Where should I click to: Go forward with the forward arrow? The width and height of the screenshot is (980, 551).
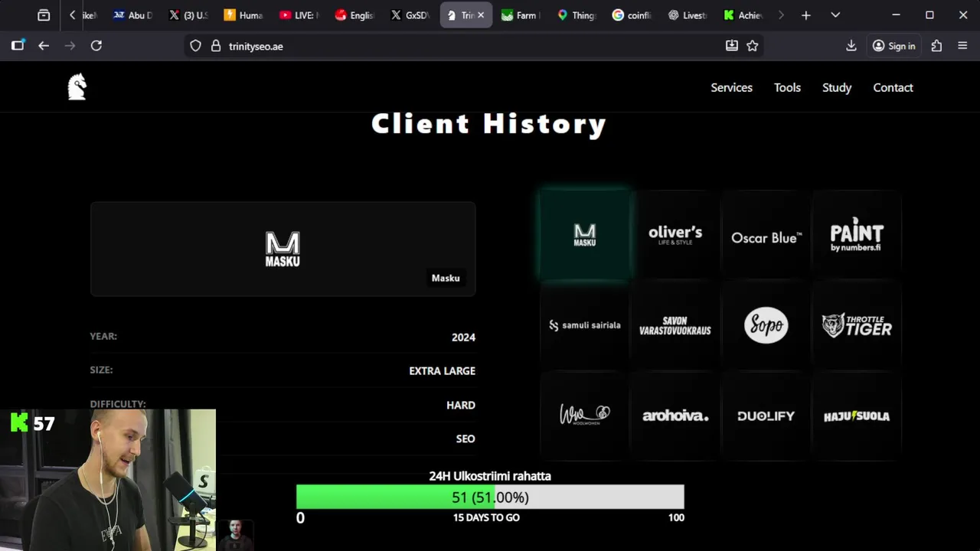point(70,46)
